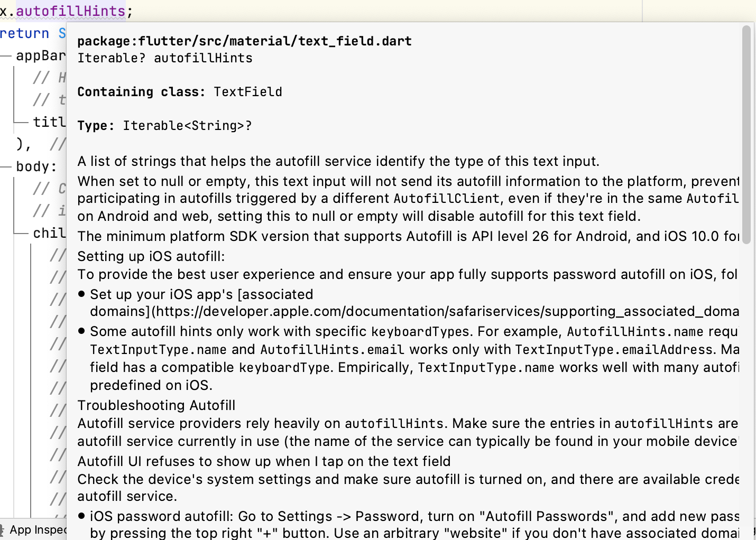The image size is (756, 540).
Task: Open the TextField containing class reference
Action: point(247,91)
